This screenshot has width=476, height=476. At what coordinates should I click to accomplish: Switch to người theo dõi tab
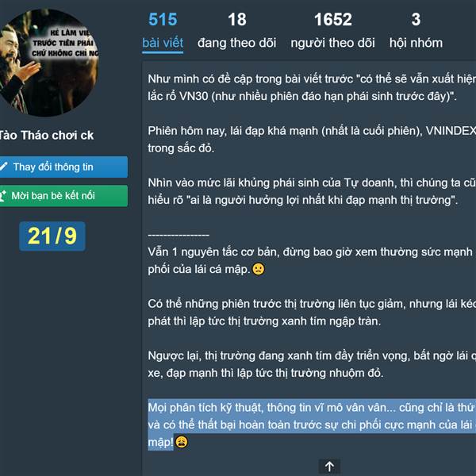click(332, 43)
